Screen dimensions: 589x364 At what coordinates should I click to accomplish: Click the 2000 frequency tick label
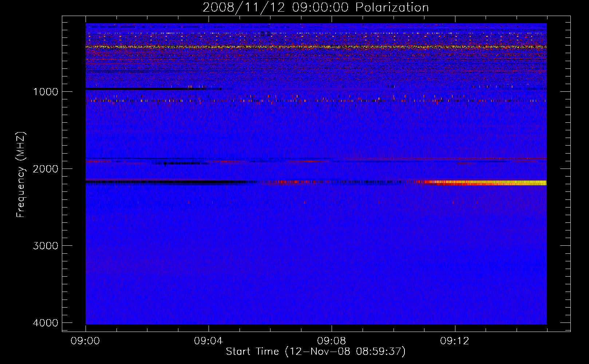(46, 169)
